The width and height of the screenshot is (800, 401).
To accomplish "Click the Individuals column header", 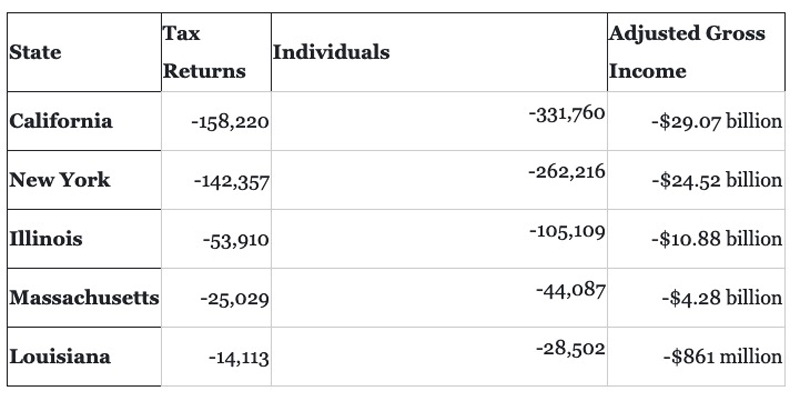I will [x=331, y=52].
